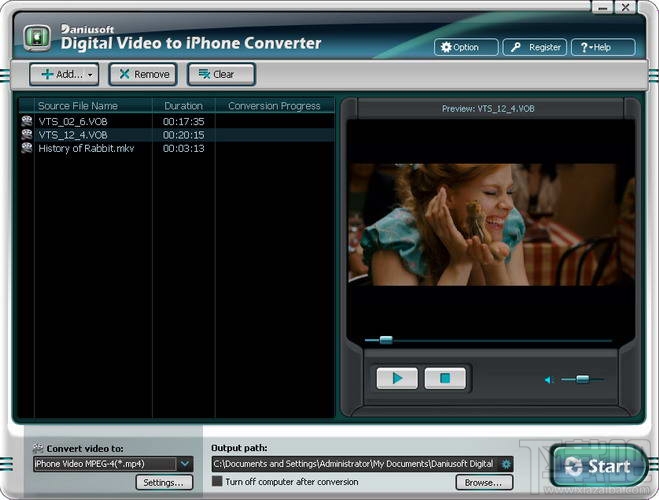Browse for an output folder
The width and height of the screenshot is (659, 500).
[483, 482]
